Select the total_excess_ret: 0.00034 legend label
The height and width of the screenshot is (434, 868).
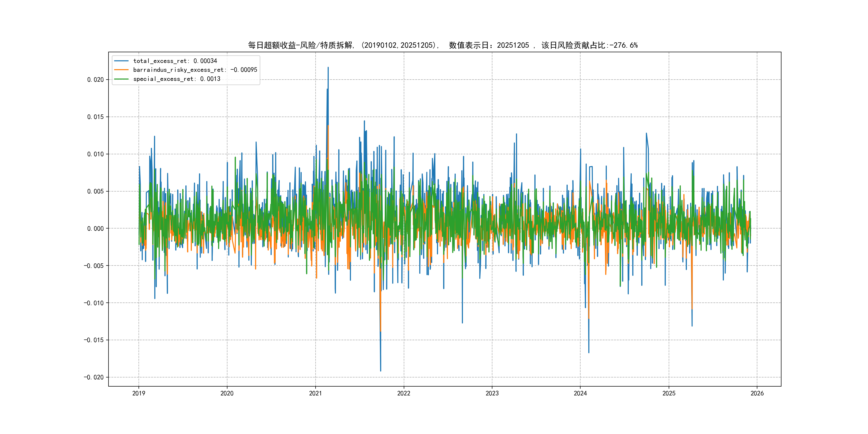(x=175, y=61)
